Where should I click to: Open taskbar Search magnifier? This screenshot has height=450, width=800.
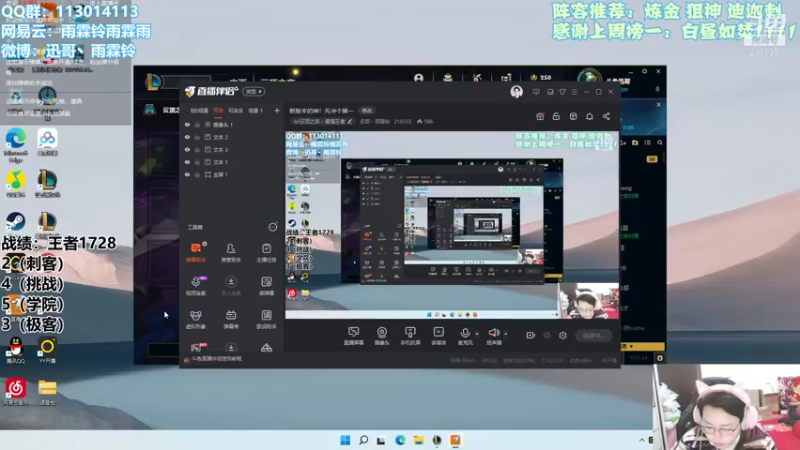tap(363, 440)
